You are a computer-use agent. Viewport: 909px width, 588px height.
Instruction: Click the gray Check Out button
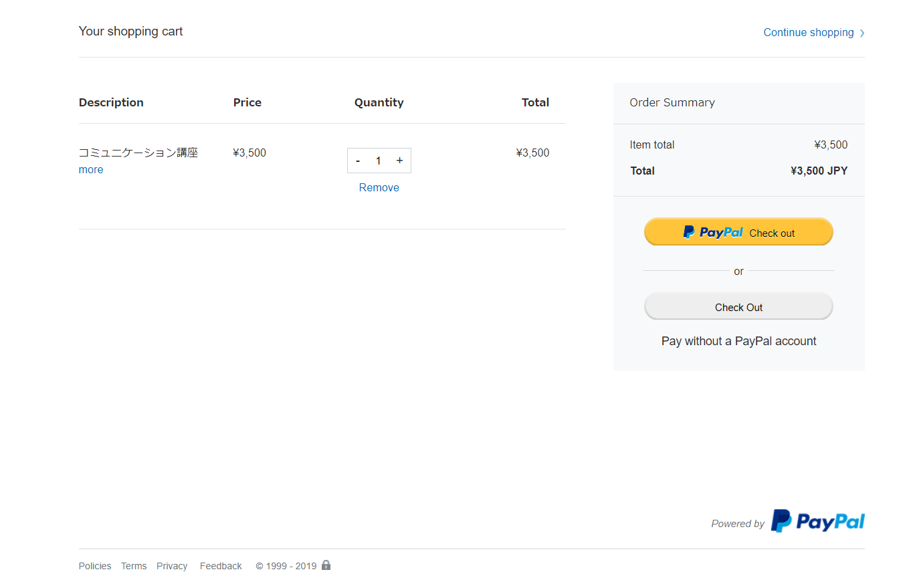click(738, 307)
